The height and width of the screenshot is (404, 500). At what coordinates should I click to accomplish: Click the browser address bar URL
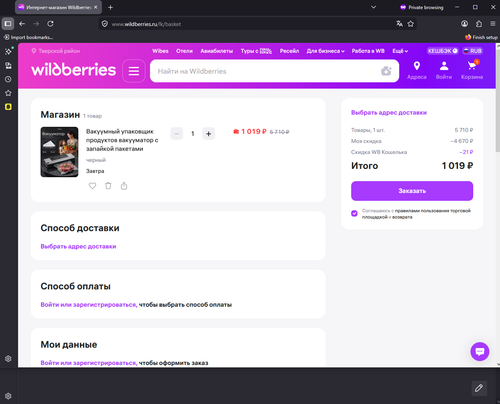pyautogui.click(x=247, y=24)
